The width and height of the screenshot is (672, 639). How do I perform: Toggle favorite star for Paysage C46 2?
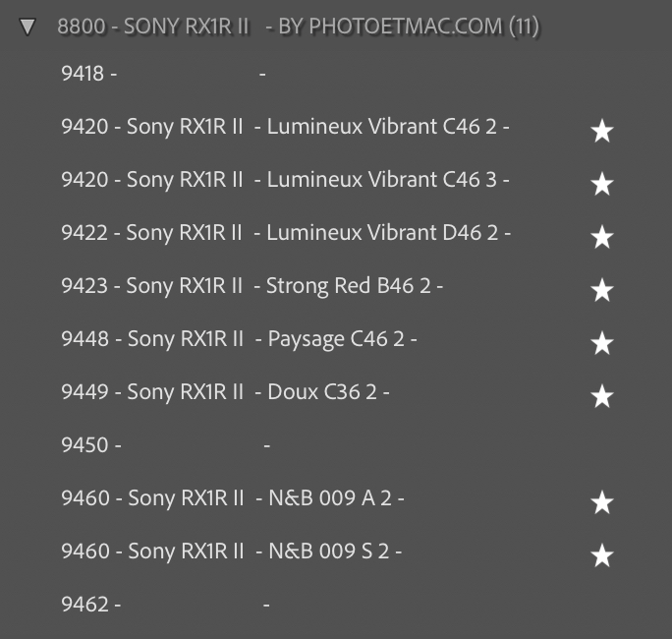(x=601, y=342)
